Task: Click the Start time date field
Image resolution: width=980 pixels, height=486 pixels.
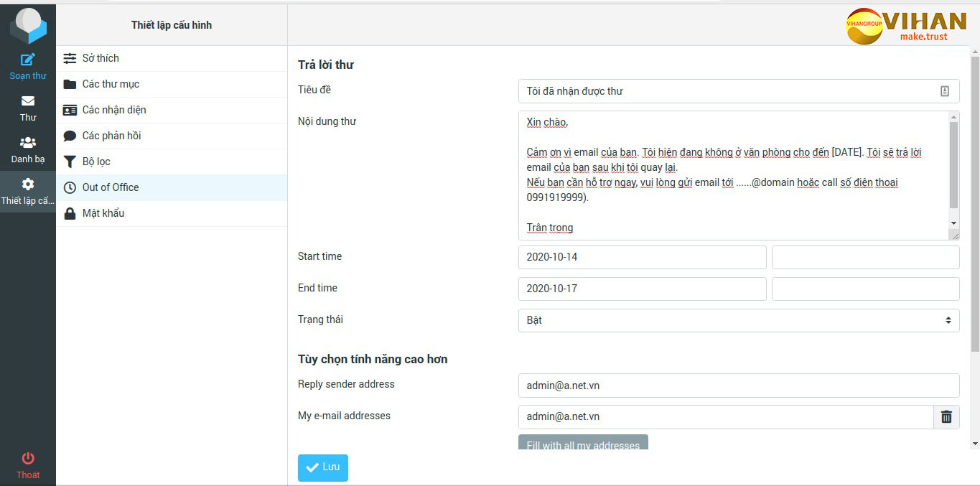Action: point(642,257)
